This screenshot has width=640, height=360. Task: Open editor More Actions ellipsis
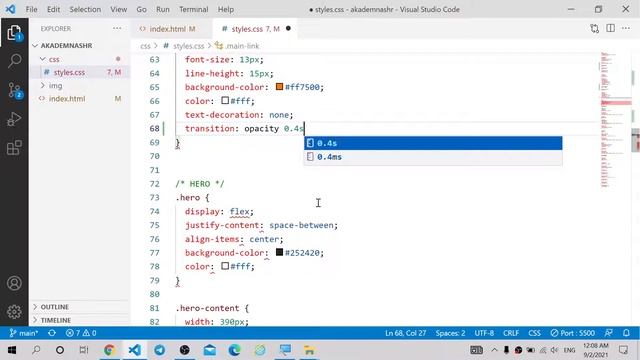[626, 28]
